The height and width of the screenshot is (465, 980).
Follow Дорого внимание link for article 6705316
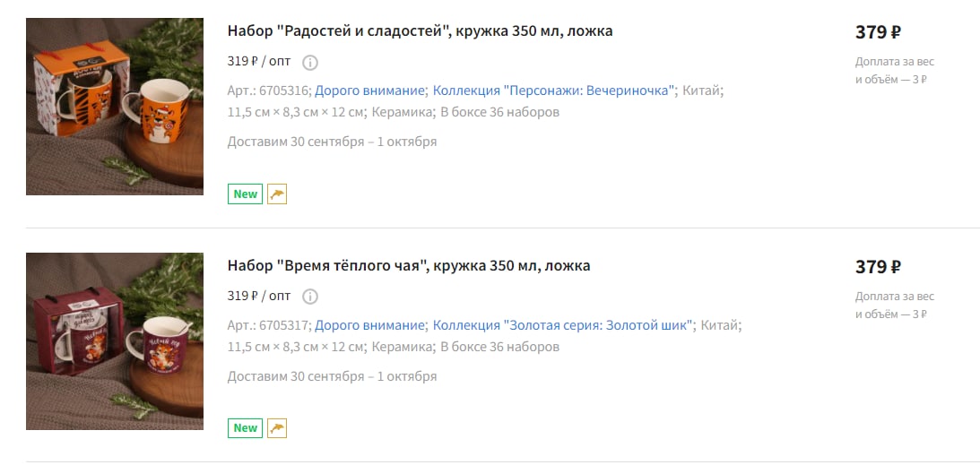click(x=369, y=90)
